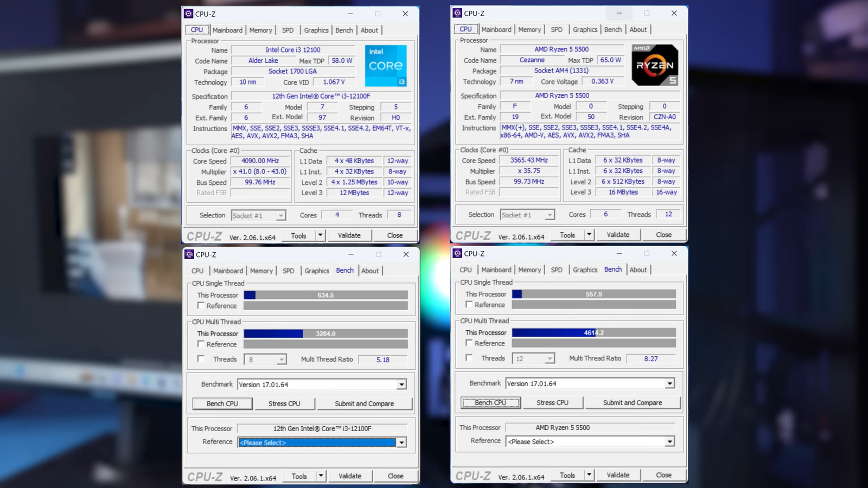868x488 pixels.
Task: Open the highlighted Please Select reference dropdown for i3-12100F
Action: [x=401, y=442]
